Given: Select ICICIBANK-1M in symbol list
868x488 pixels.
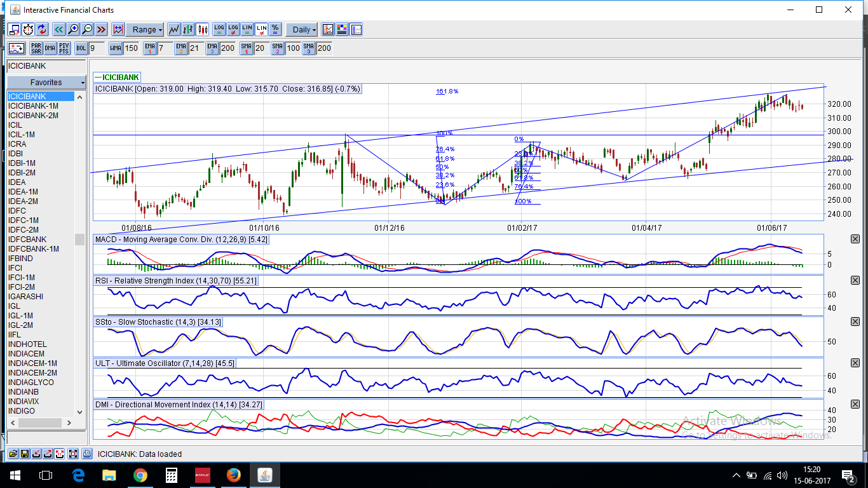Looking at the screenshot, I should (41, 106).
